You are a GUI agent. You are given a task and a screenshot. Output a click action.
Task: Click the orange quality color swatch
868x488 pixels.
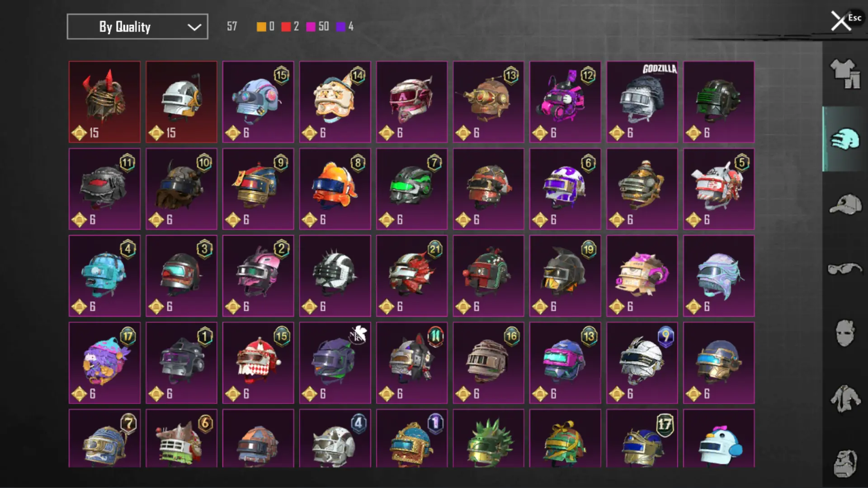[x=261, y=27]
